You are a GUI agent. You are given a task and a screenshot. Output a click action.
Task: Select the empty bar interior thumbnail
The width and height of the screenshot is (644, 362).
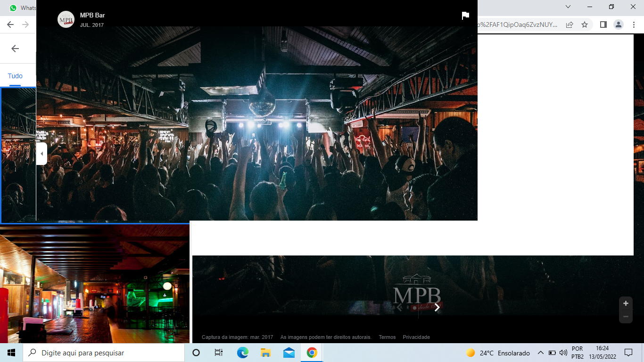click(94, 284)
